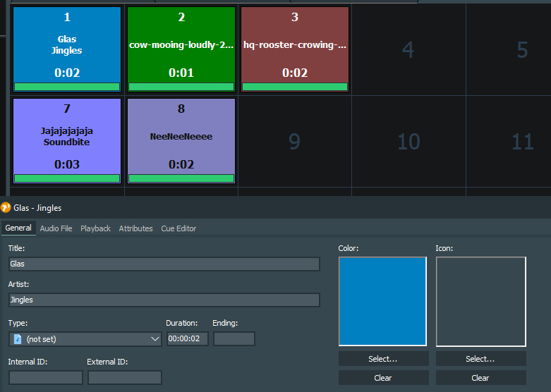
Task: Open the Type dropdown (not set)
Action: coord(85,339)
